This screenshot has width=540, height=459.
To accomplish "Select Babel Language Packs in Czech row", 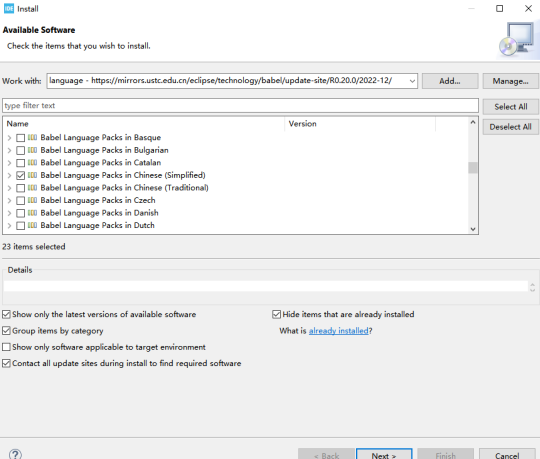I will (98, 200).
